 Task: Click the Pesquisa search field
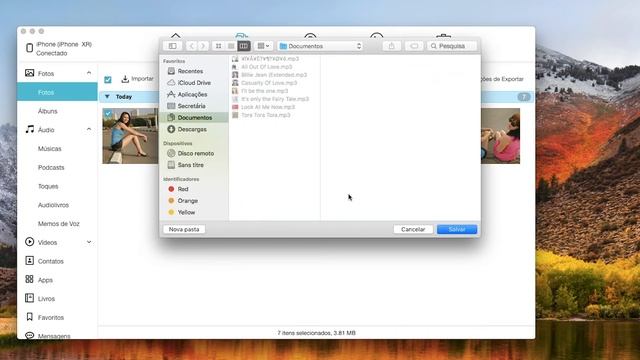452,46
